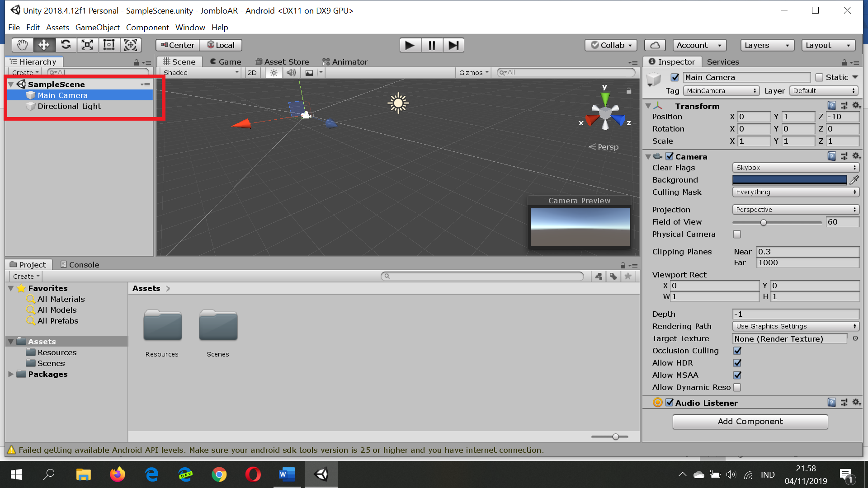Select the Rect transform tool
The image size is (868, 488).
pyautogui.click(x=109, y=45)
